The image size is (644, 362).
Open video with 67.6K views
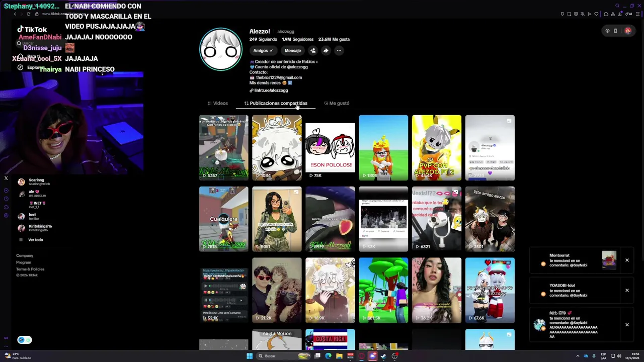tap(490, 291)
